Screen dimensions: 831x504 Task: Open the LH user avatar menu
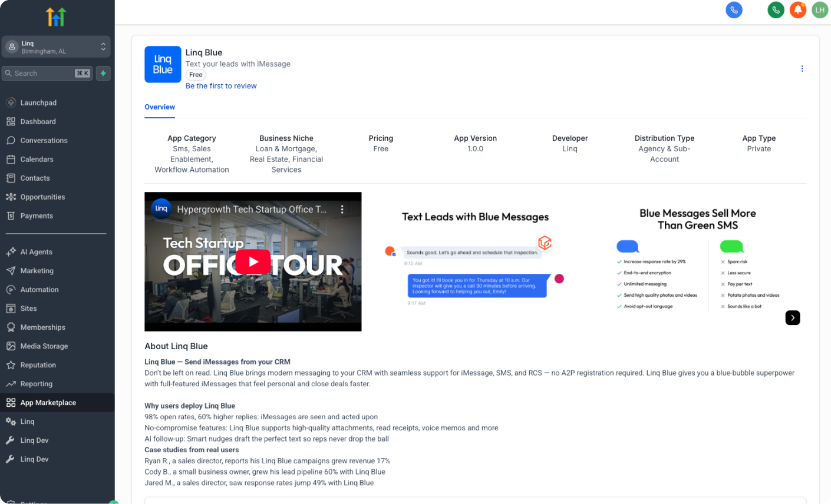click(x=820, y=10)
